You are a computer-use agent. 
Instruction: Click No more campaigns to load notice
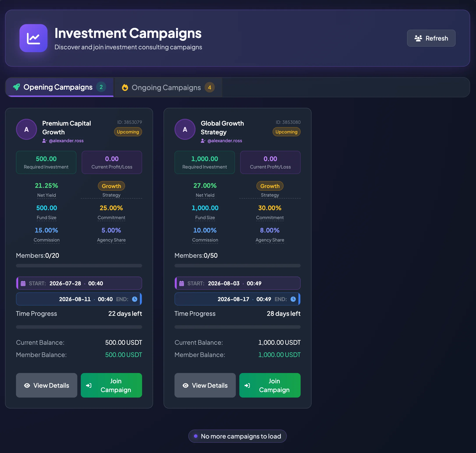pyautogui.click(x=238, y=436)
